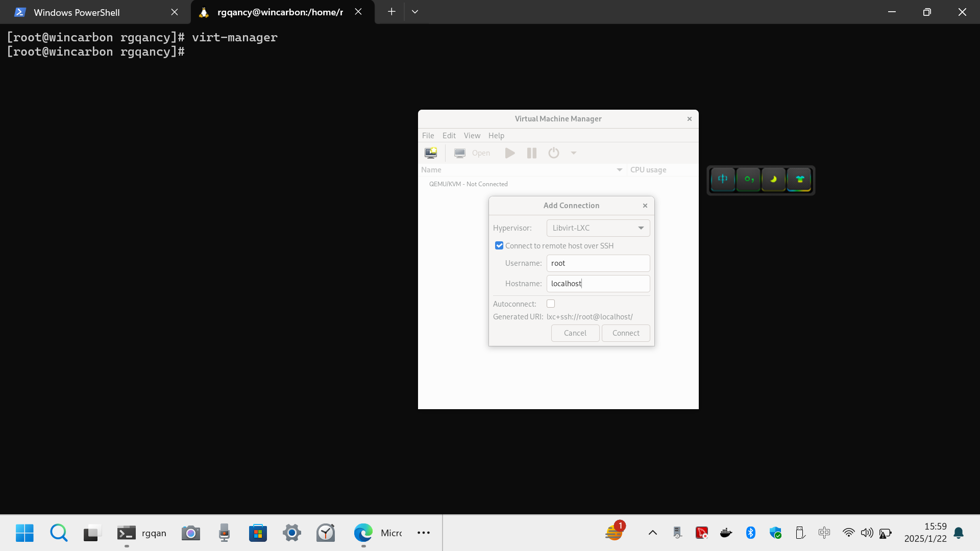Viewport: 980px width, 551px height.
Task: Enable the Autoconnect checkbox
Action: point(551,304)
